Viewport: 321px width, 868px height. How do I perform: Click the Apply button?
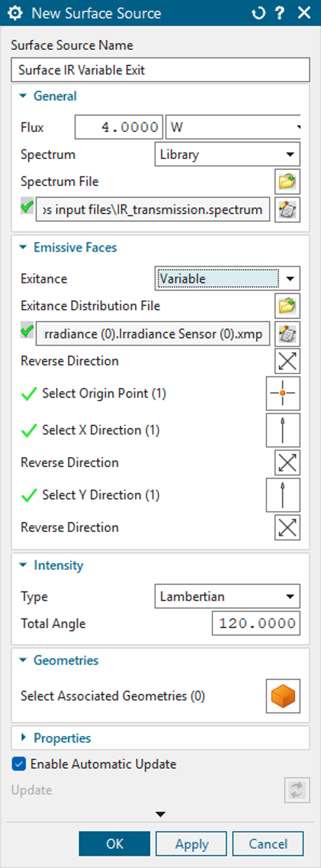[x=192, y=844]
